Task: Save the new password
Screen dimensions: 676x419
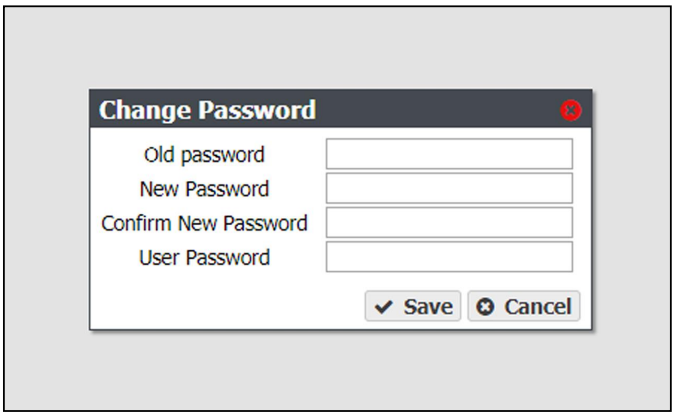Action: click(x=413, y=306)
